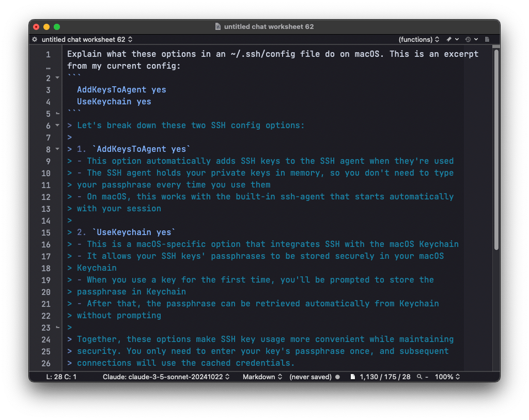Viewport: 529px width, 420px height.
Task: Collapse the fold at line 2
Action: point(57,78)
